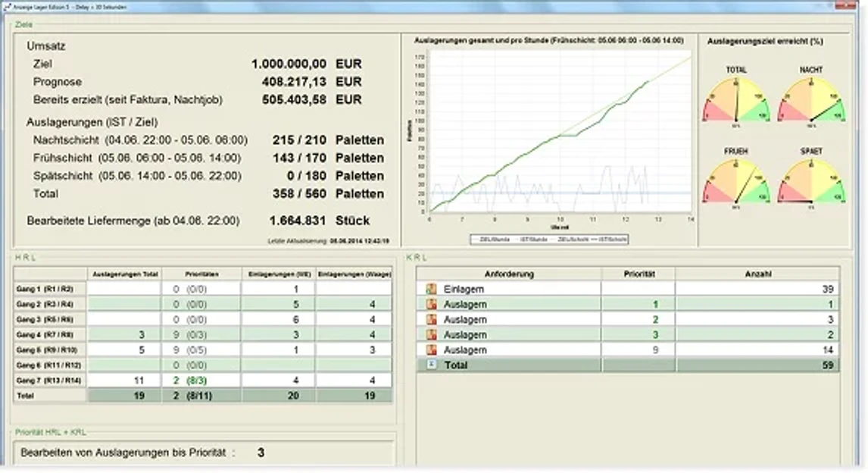The height and width of the screenshot is (473, 868).
Task: Click the priority 3 Auslagern icon
Action: pyautogui.click(x=431, y=334)
